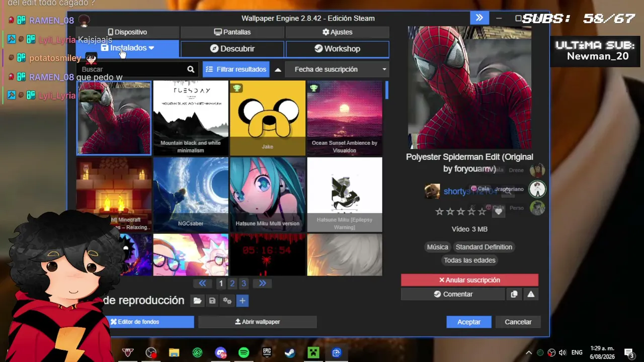Reverse sort order with the triangle arrow

point(278,69)
